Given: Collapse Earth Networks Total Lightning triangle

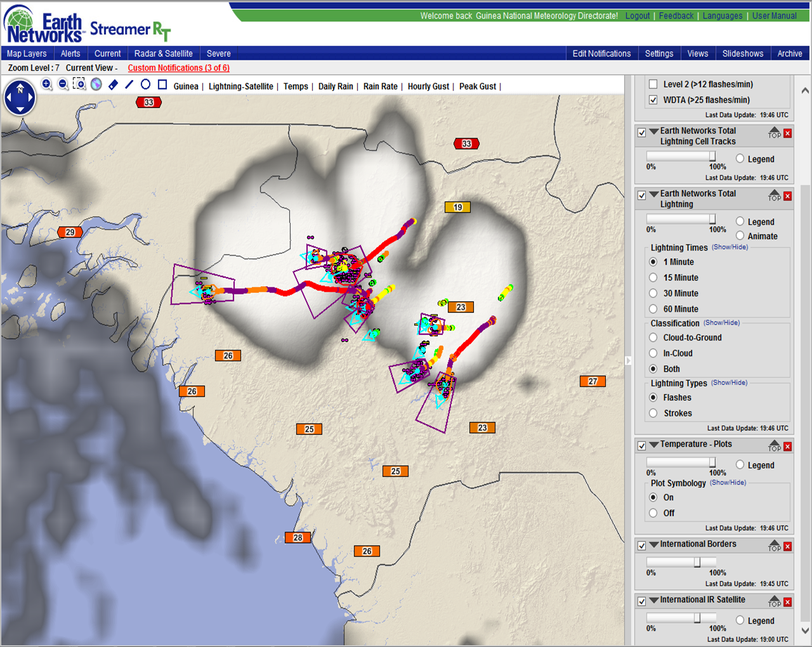Looking at the screenshot, I should [653, 194].
